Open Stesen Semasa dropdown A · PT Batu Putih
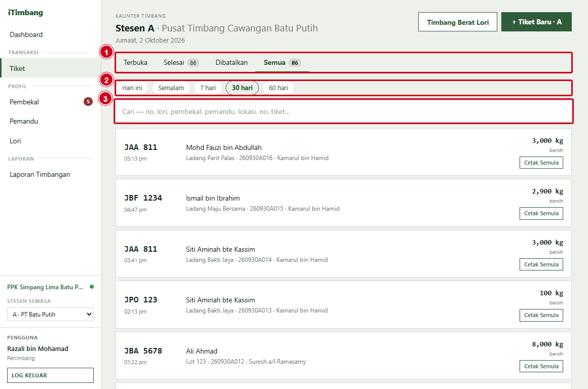This screenshot has height=389, width=588. [x=50, y=315]
